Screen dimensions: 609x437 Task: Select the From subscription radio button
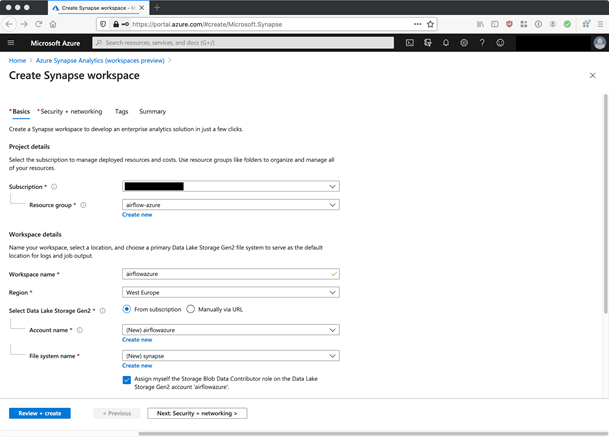pyautogui.click(x=128, y=309)
